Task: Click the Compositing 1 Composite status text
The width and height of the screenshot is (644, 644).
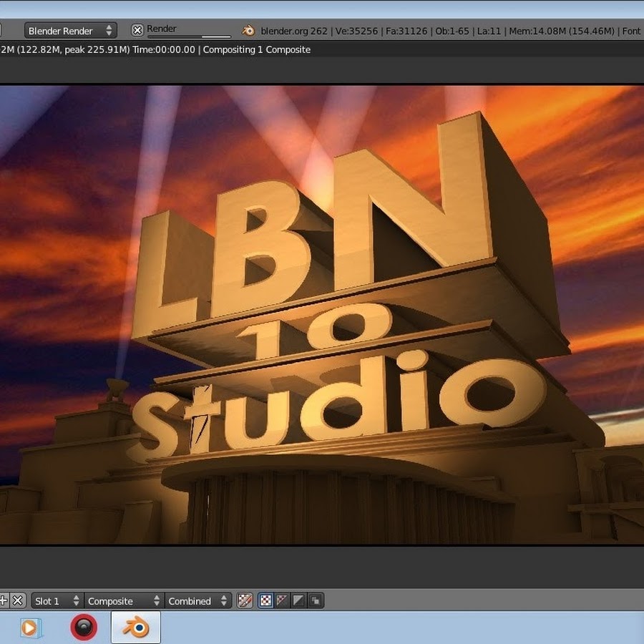Action: pyautogui.click(x=257, y=49)
